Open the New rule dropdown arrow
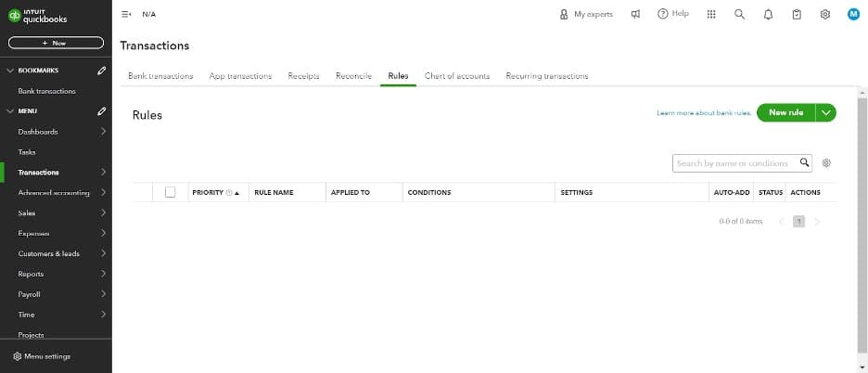 tap(826, 112)
